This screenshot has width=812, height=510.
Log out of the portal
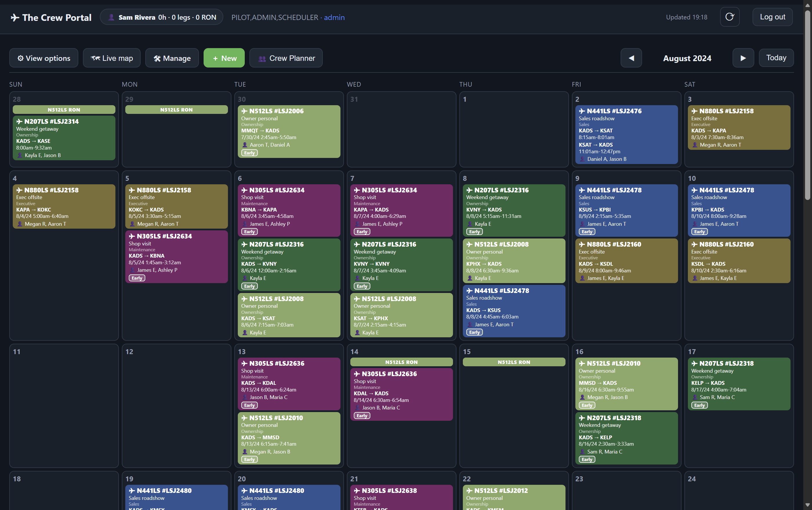click(x=772, y=17)
